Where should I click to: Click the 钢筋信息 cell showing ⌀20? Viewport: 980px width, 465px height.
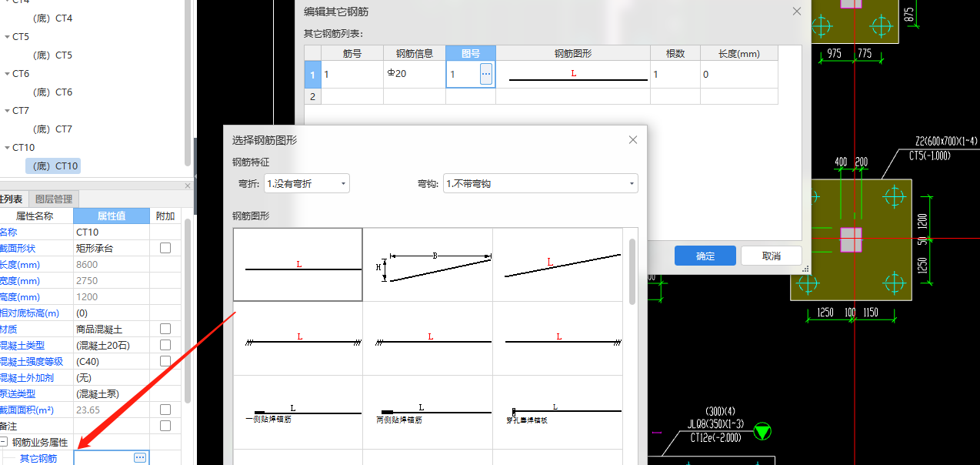(x=415, y=75)
